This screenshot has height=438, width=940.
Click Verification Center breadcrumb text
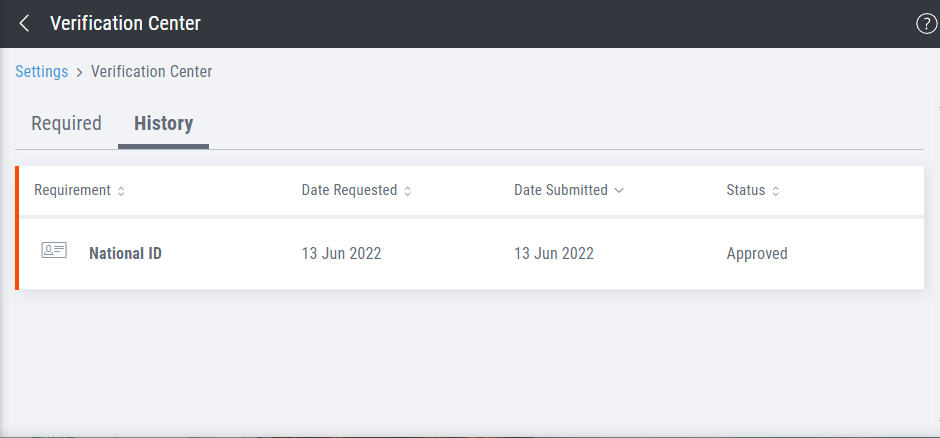(x=151, y=72)
